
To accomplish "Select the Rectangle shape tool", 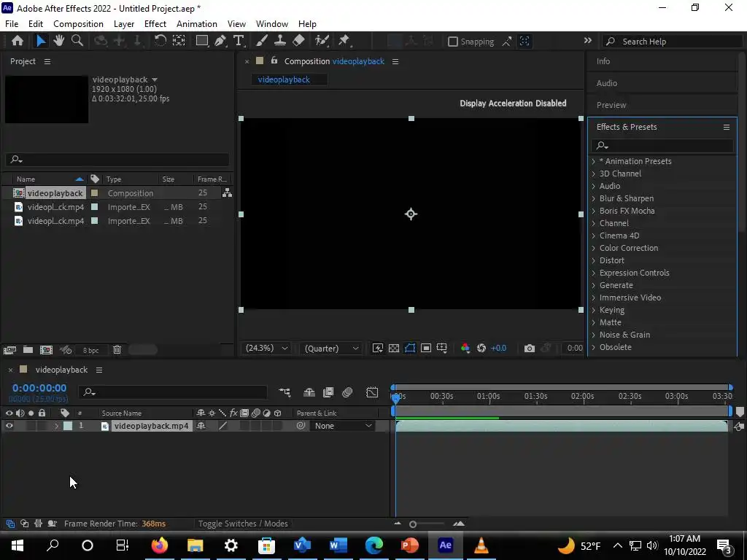I will [202, 41].
